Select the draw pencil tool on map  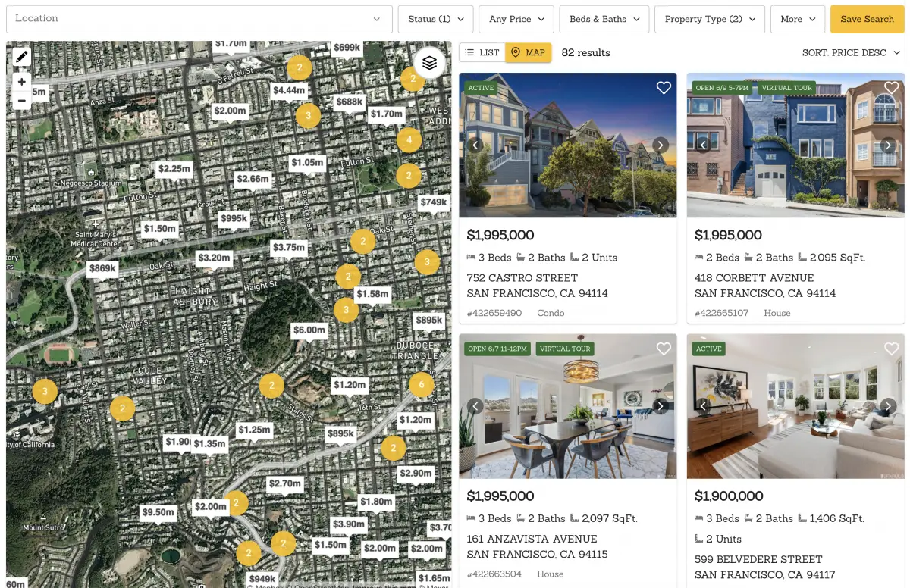[x=22, y=57]
